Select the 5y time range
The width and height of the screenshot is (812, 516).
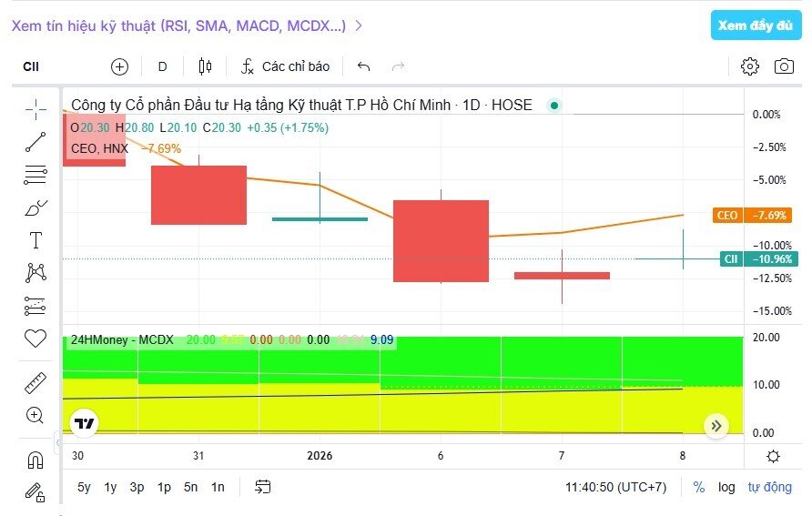84,487
